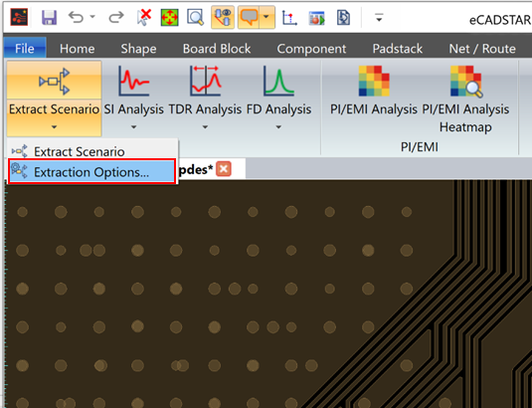Open the undo history dropdown arrow
The height and width of the screenshot is (408, 532).
(x=92, y=16)
